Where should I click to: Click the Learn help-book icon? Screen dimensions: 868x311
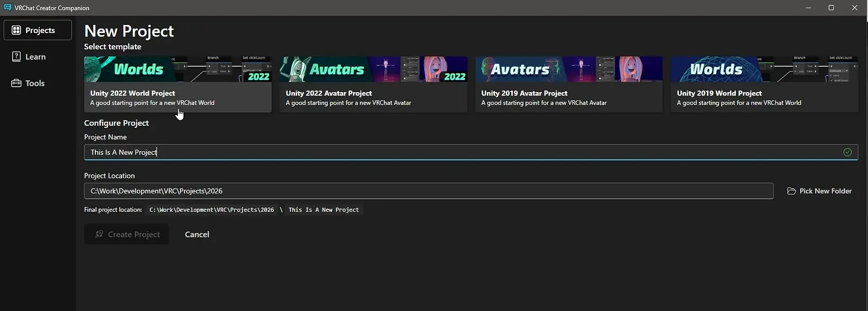tap(16, 56)
